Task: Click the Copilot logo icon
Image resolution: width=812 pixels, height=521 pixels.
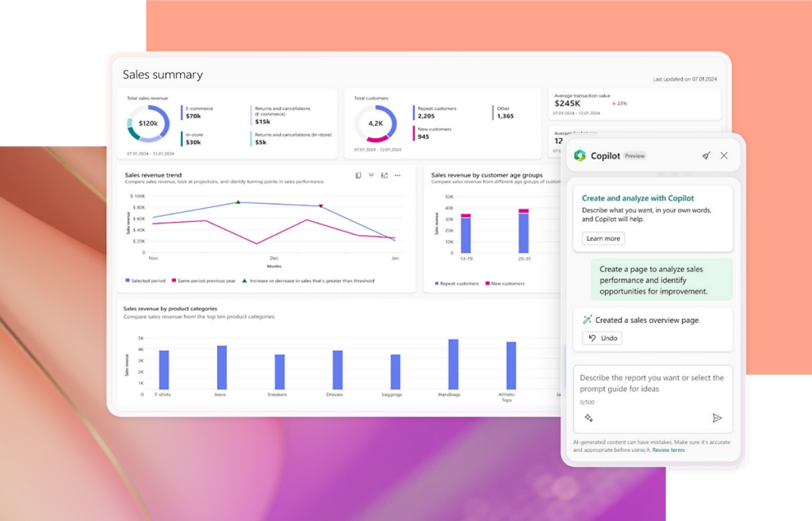Action: click(x=580, y=155)
